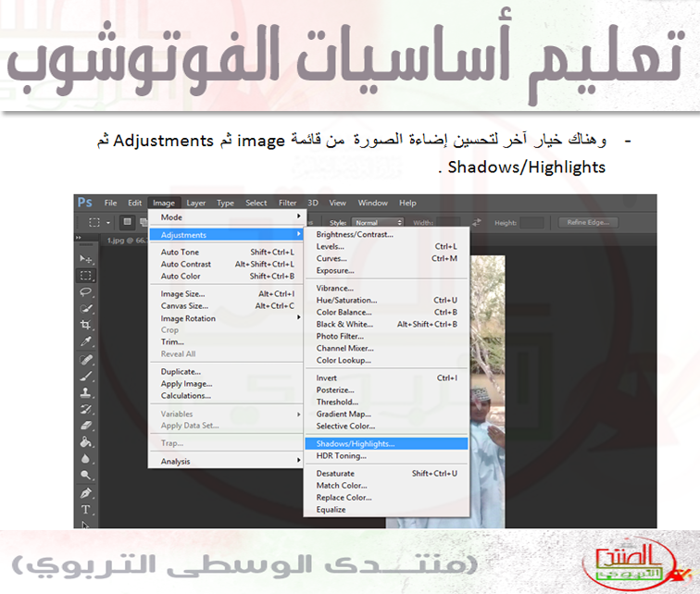Expand the Analysis submenu
Viewport: 700px width, 594px height.
coord(226,461)
